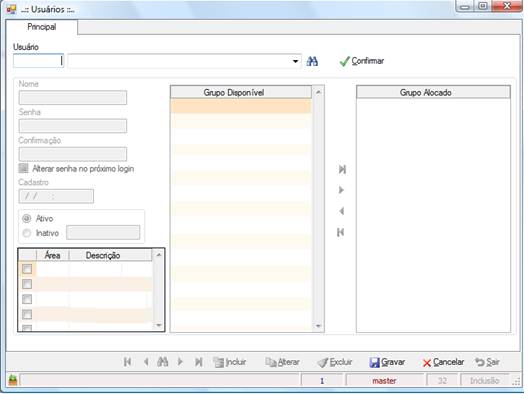Click the Sair exit button
524x394 pixels.
tap(488, 362)
